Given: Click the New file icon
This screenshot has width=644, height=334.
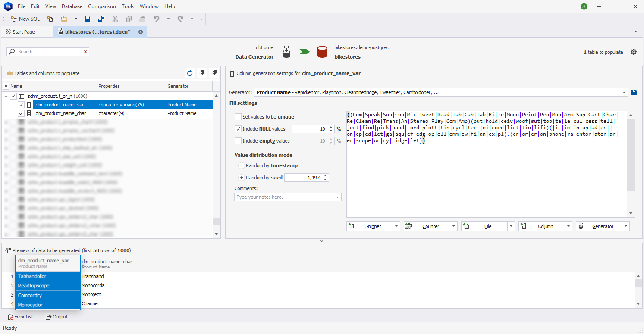Looking at the screenshot, I should tap(50, 19).
